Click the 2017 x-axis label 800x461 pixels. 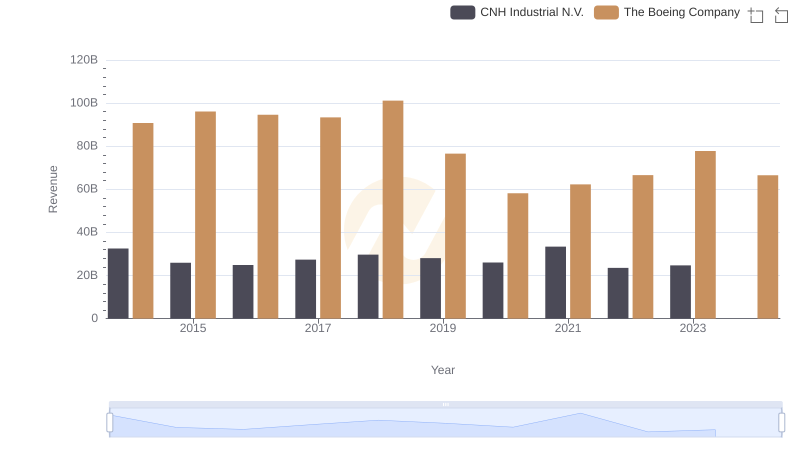point(318,328)
